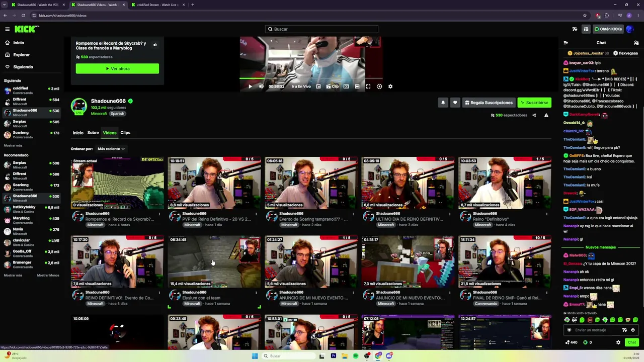Create a Clip from the player
Screen dimensions: 644x362
point(333,86)
